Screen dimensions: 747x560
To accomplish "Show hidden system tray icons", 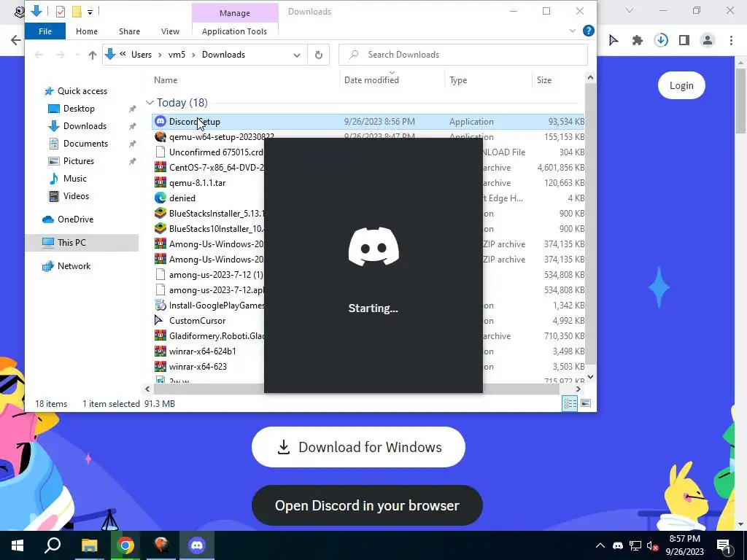I will pos(600,545).
